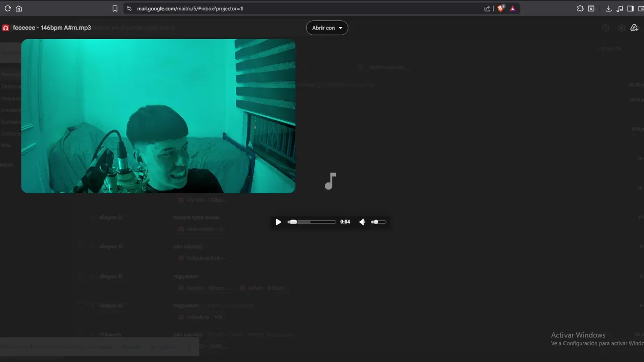The image size is (644, 362).
Task: Add the file to Drive icon
Action: [634, 28]
